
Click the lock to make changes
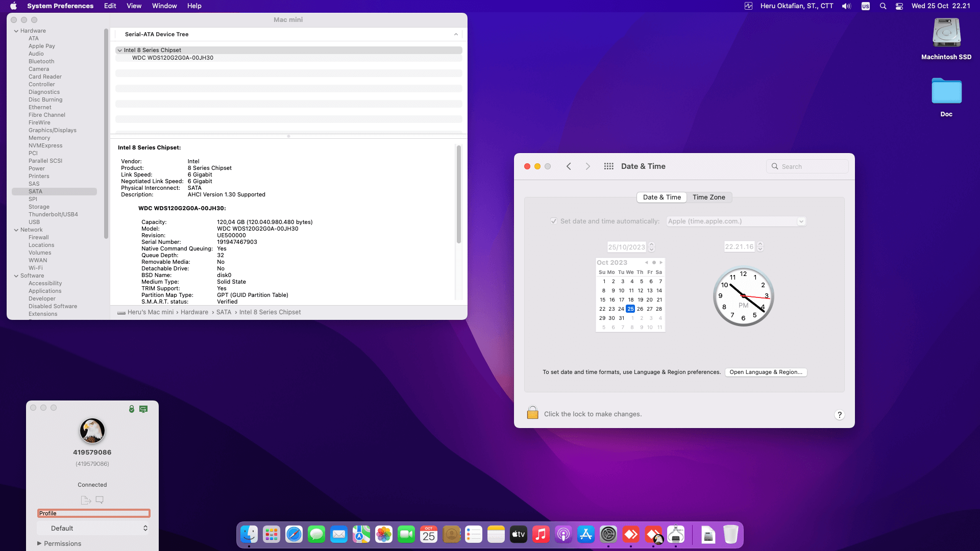point(532,413)
